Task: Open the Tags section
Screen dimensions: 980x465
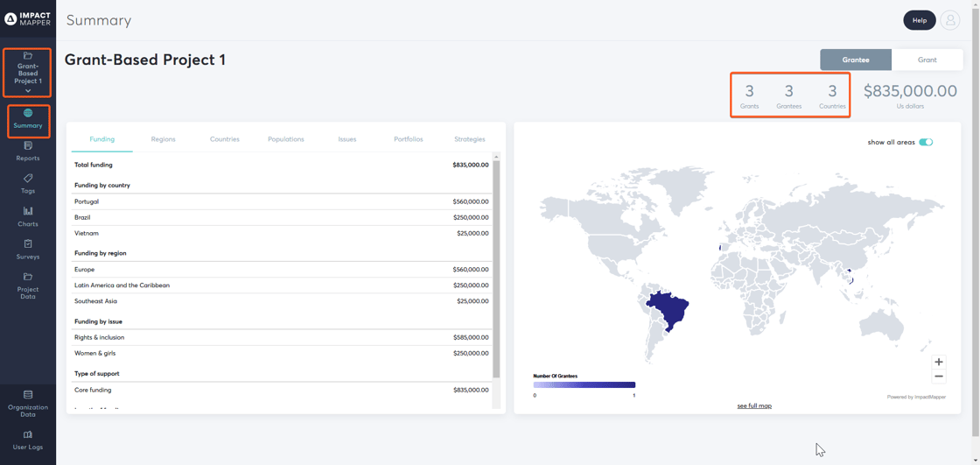Action: [x=28, y=184]
